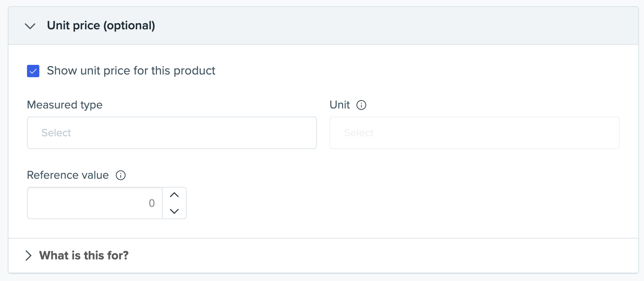Open the Unit select dropdown
Image resolution: width=644 pixels, height=281 pixels.
(x=474, y=133)
